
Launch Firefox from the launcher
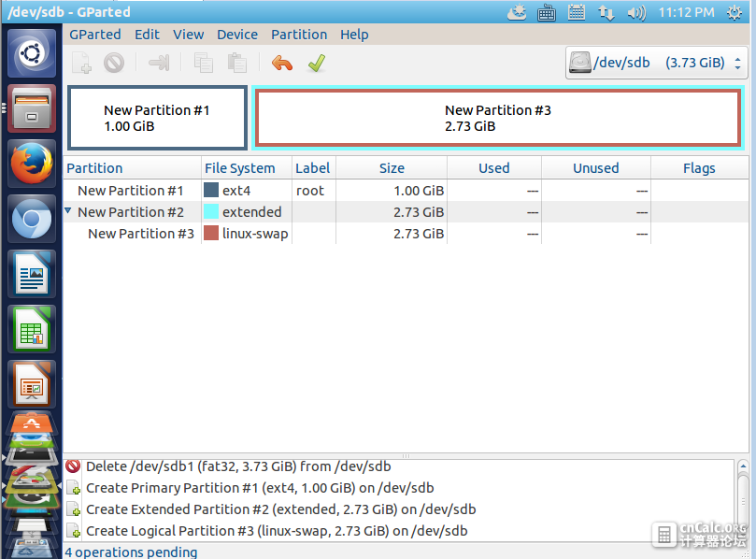pyautogui.click(x=32, y=164)
